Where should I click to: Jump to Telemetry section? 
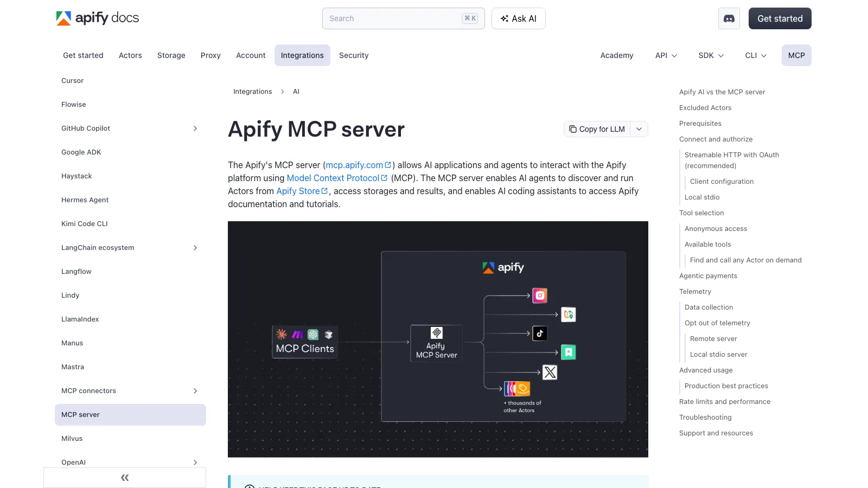(x=695, y=292)
